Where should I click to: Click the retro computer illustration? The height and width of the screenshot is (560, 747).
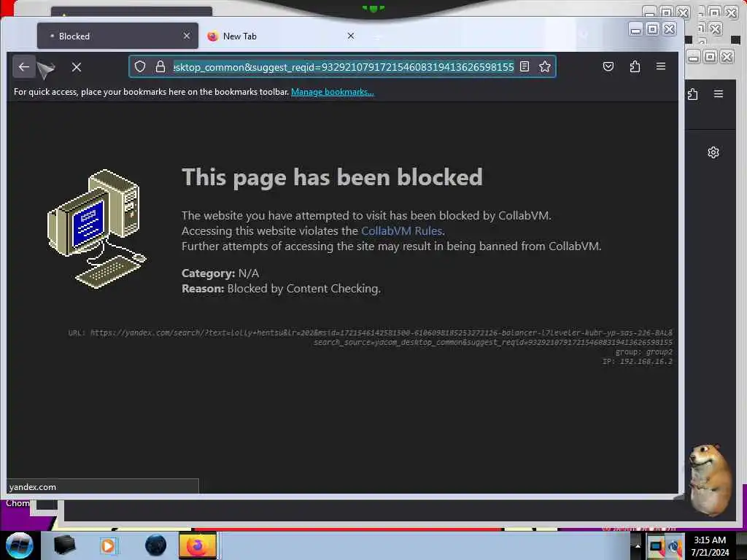[x=97, y=228]
